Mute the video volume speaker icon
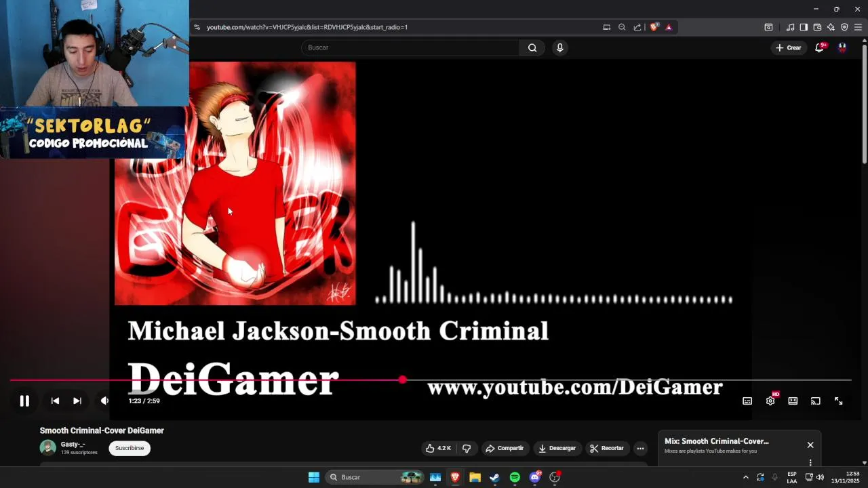This screenshot has width=868, height=488. tap(104, 401)
